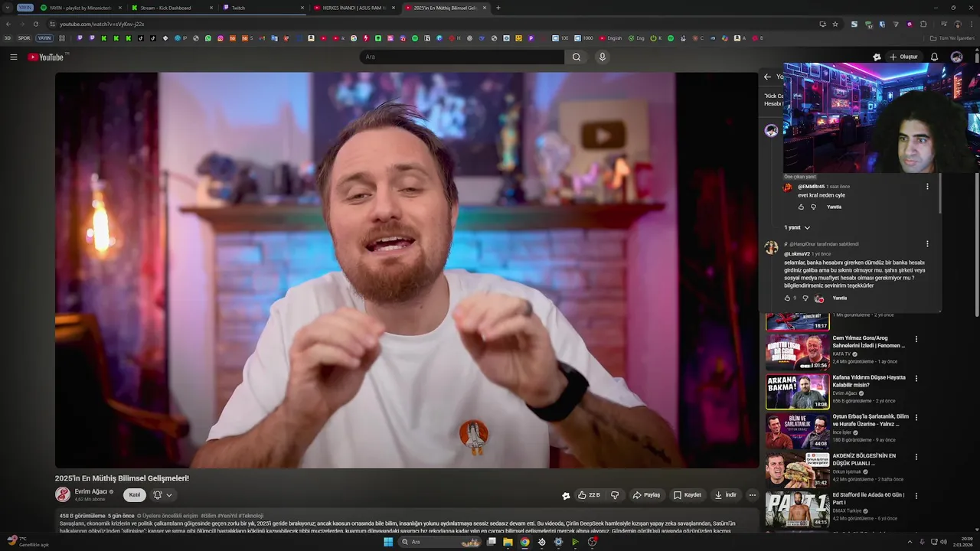980x551 pixels.
Task: Open AKDENİZ BÖLGESİ'NİN video title
Action: tap(864, 459)
